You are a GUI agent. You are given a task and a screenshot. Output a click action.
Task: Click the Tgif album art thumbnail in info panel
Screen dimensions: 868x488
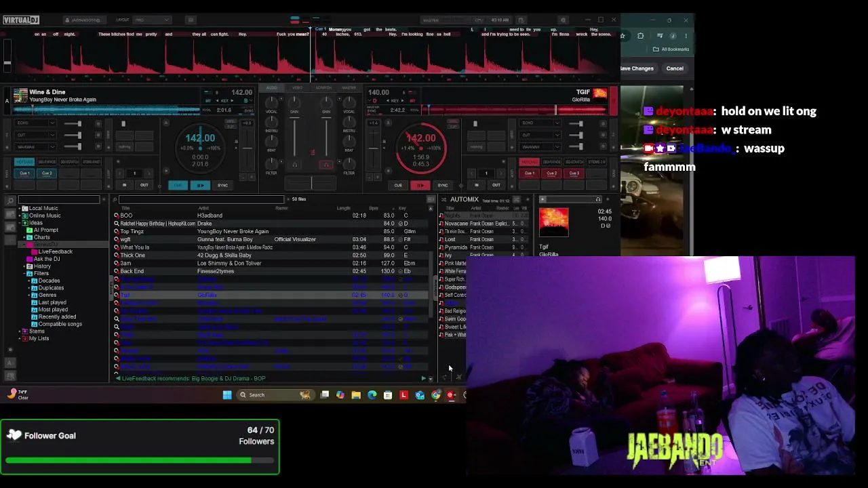(x=554, y=222)
